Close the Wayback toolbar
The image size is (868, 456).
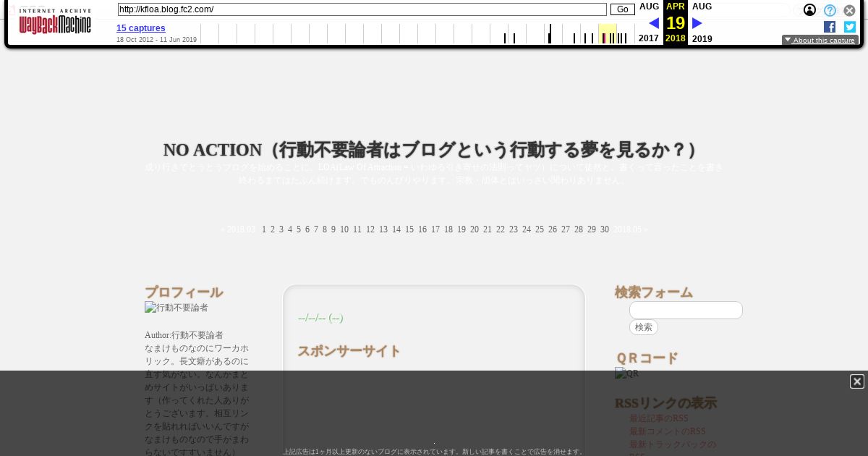tap(849, 10)
